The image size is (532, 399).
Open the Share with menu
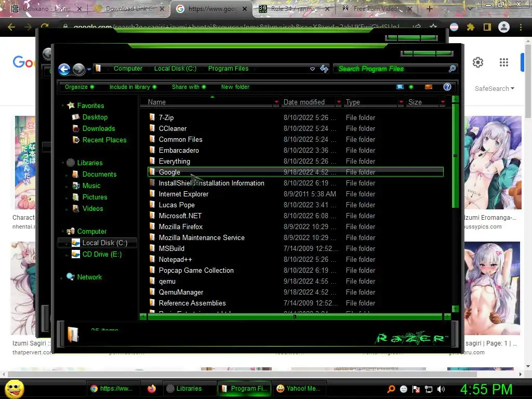click(x=189, y=87)
